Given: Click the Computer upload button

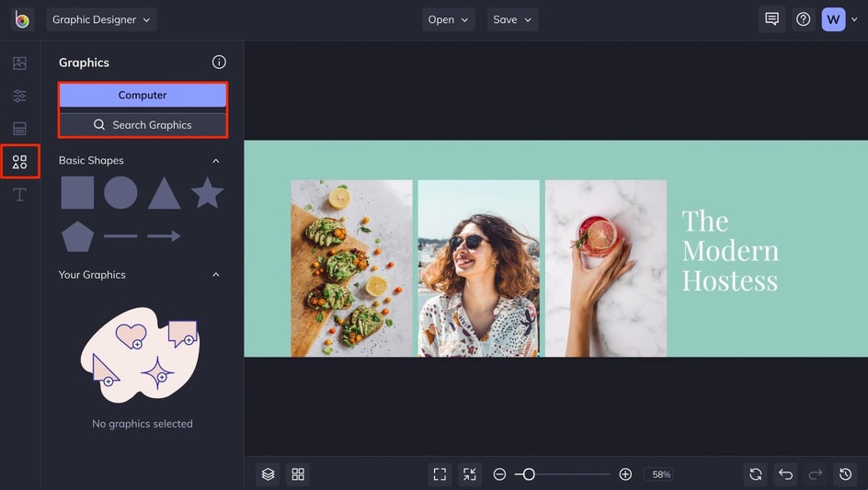Looking at the screenshot, I should [x=143, y=96].
